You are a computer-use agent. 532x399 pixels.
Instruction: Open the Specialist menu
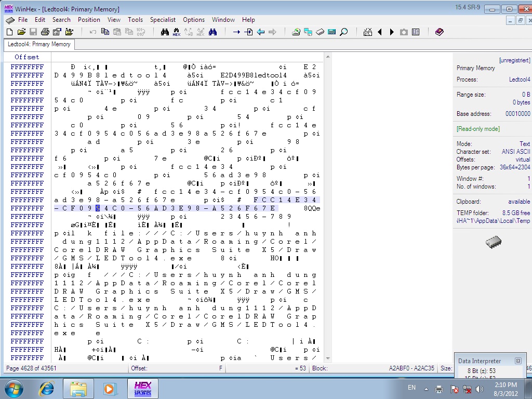(x=163, y=20)
